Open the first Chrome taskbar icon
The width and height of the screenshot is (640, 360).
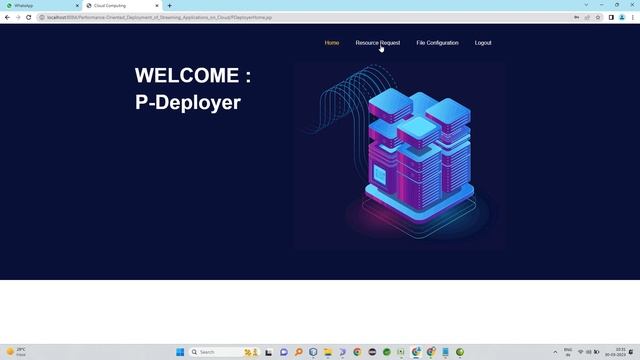tap(357, 352)
